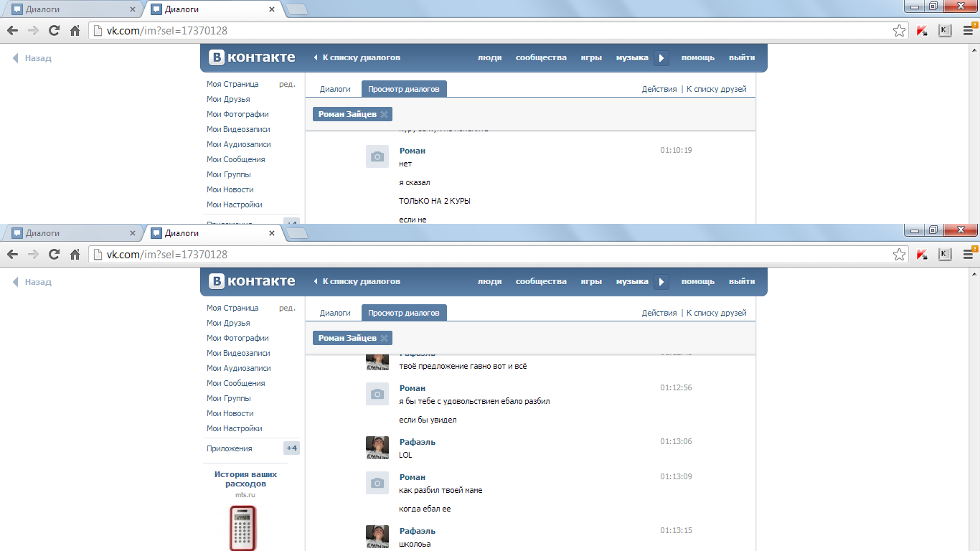
Task: Open помощь in the upper VK header
Action: (x=698, y=58)
